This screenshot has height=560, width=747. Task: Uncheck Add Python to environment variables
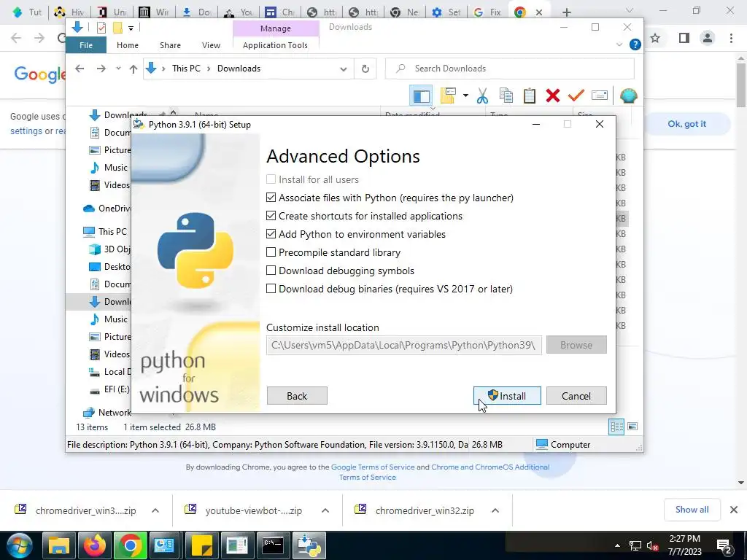pos(271,233)
